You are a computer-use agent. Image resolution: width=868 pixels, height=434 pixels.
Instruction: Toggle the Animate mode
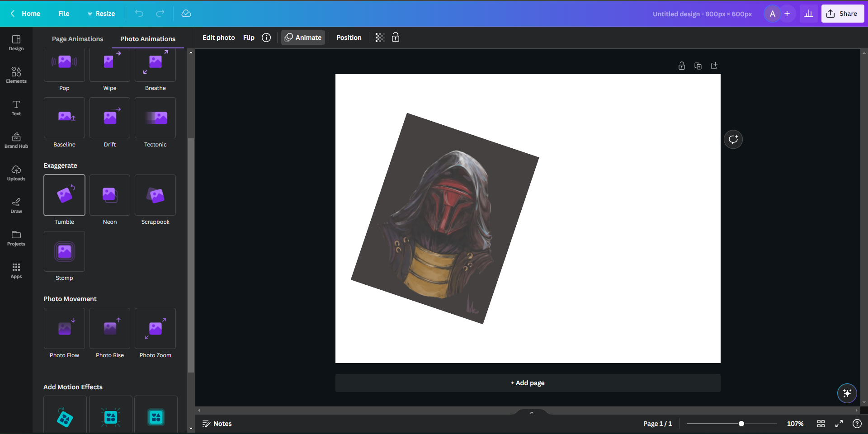tap(303, 38)
